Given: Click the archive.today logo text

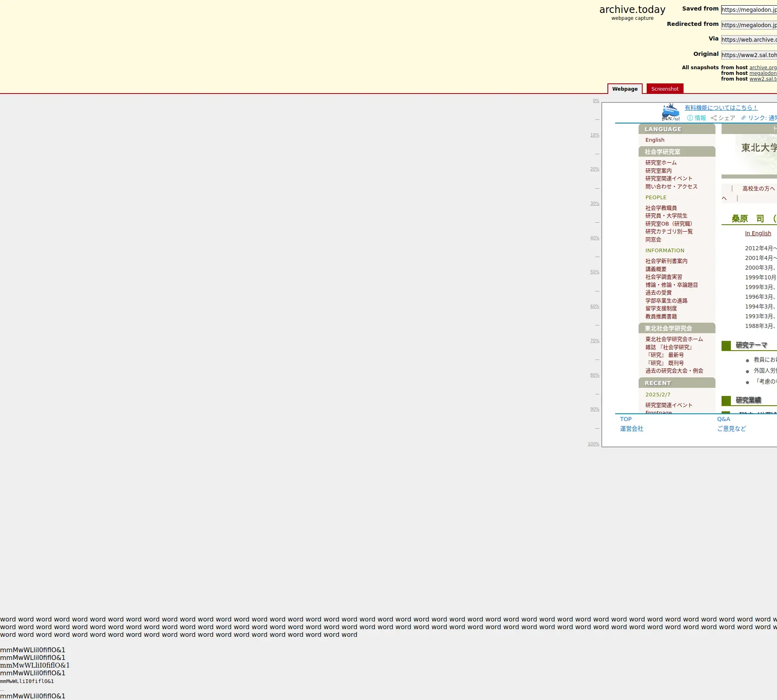Looking at the screenshot, I should point(632,10).
